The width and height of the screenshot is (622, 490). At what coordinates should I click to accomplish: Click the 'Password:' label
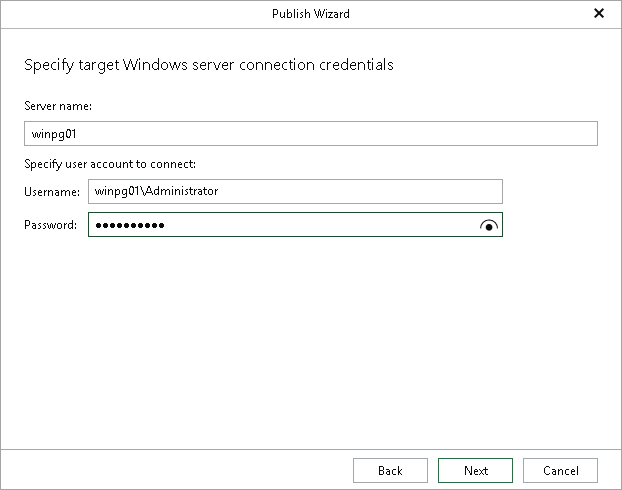click(50, 225)
